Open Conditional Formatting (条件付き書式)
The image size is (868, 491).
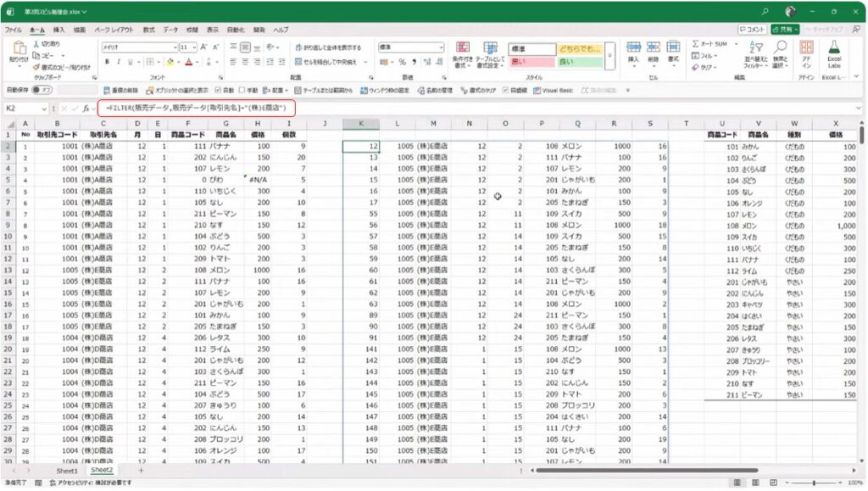pyautogui.click(x=464, y=53)
